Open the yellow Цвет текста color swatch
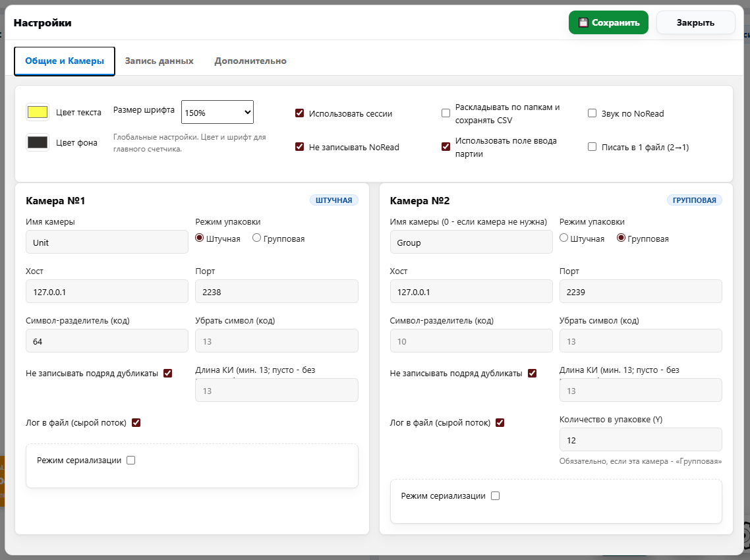Image resolution: width=750 pixels, height=560 pixels. click(38, 112)
